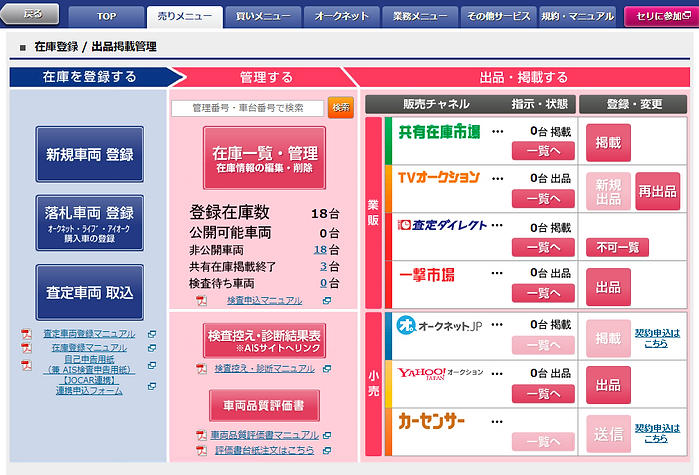
Task: Click 一覧へ in the 一撃市場 row
Action: pos(543,293)
